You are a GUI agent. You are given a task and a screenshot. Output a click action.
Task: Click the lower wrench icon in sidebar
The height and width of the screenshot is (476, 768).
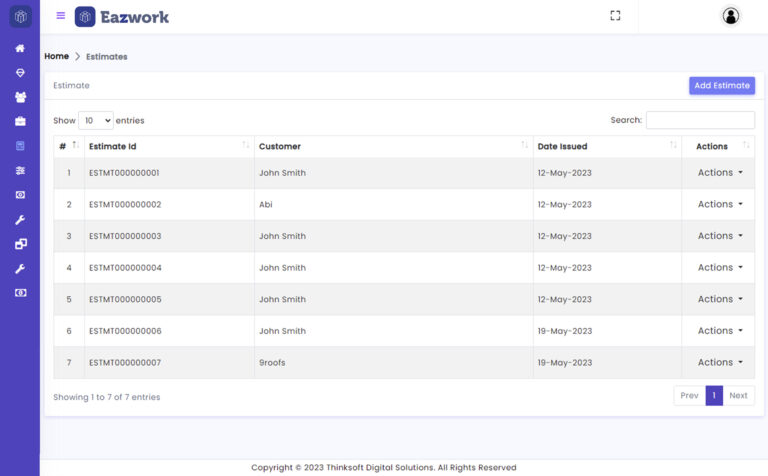[x=20, y=268]
